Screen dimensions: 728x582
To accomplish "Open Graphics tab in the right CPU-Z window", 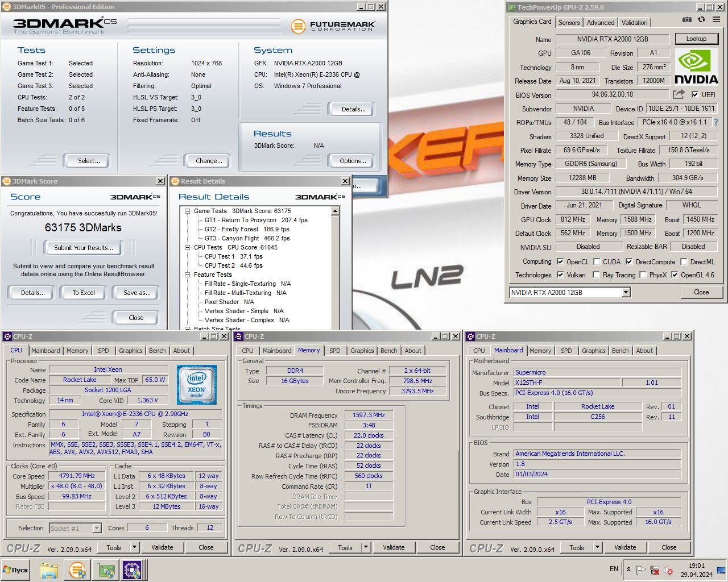I will tap(594, 351).
